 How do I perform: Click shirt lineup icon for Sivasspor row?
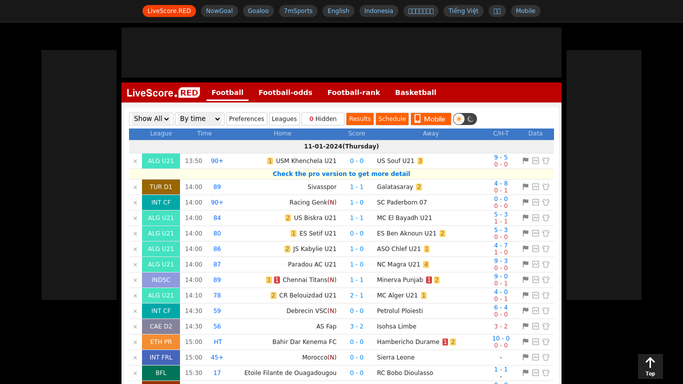[x=546, y=187]
